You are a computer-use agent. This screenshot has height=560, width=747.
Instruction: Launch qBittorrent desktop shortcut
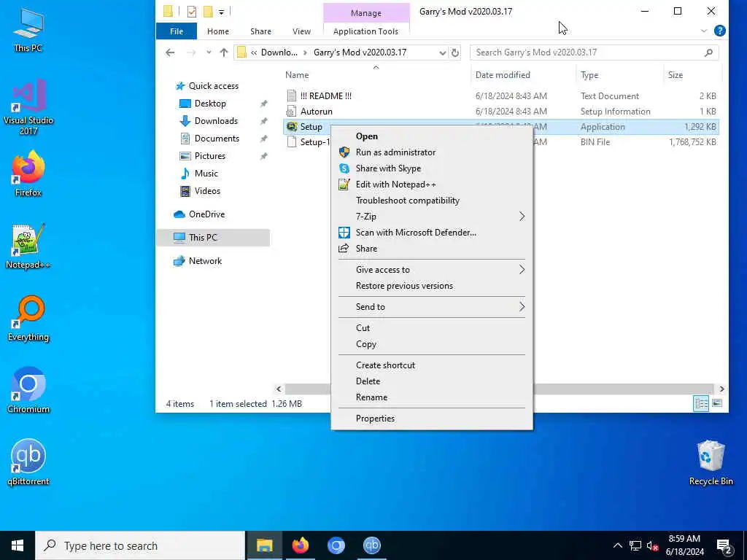click(x=28, y=462)
